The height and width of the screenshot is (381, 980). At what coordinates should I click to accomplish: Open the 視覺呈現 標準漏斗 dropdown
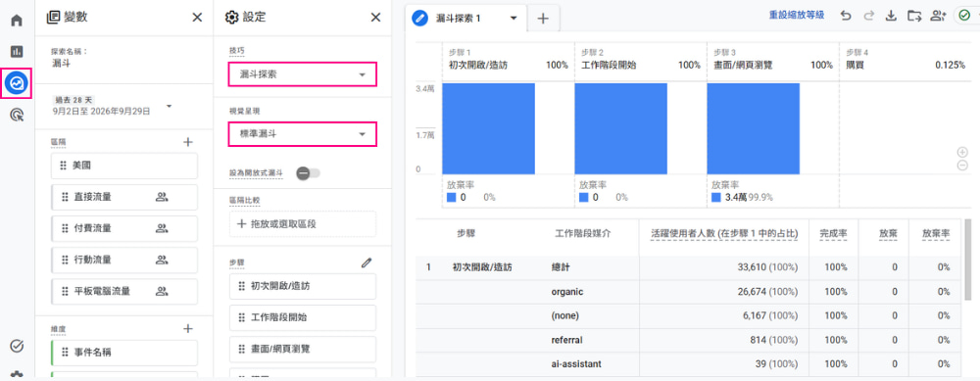(303, 133)
